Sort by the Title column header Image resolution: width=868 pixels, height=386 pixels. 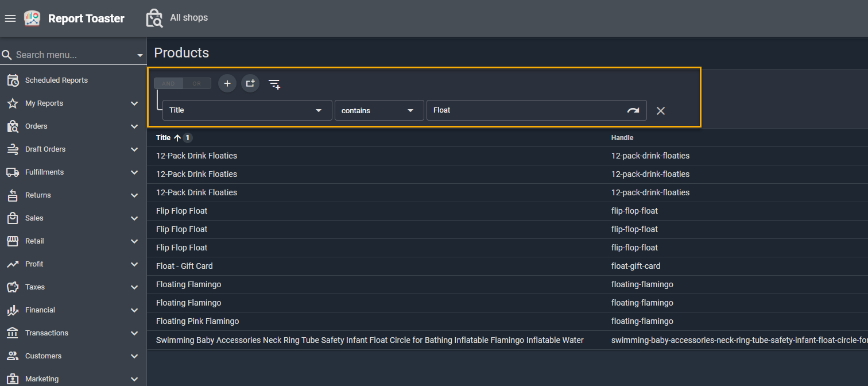164,138
